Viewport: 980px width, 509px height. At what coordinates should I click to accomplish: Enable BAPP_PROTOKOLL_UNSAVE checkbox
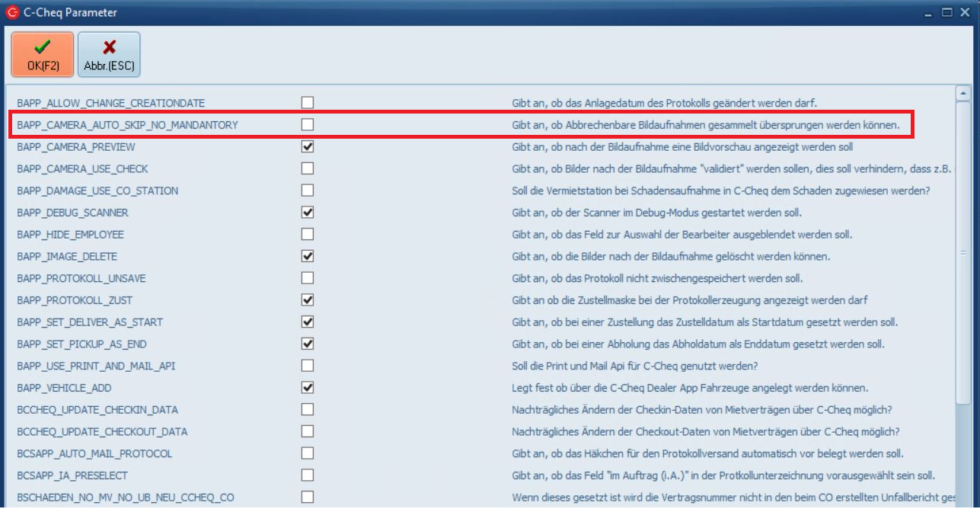308,278
